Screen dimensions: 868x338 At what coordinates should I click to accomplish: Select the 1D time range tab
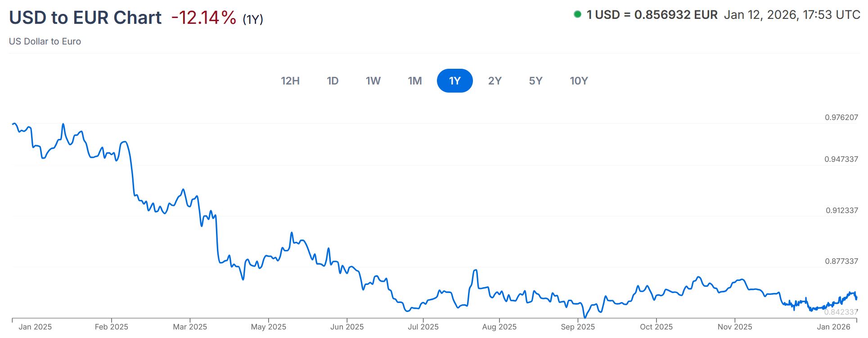tap(333, 81)
